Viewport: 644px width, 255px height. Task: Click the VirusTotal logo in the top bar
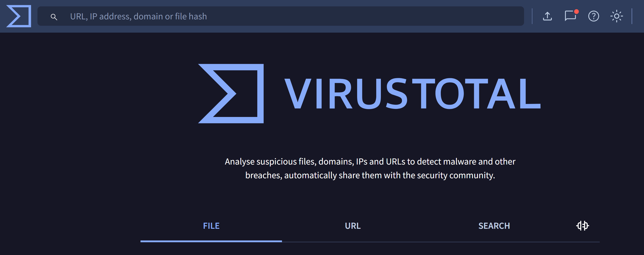[19, 16]
